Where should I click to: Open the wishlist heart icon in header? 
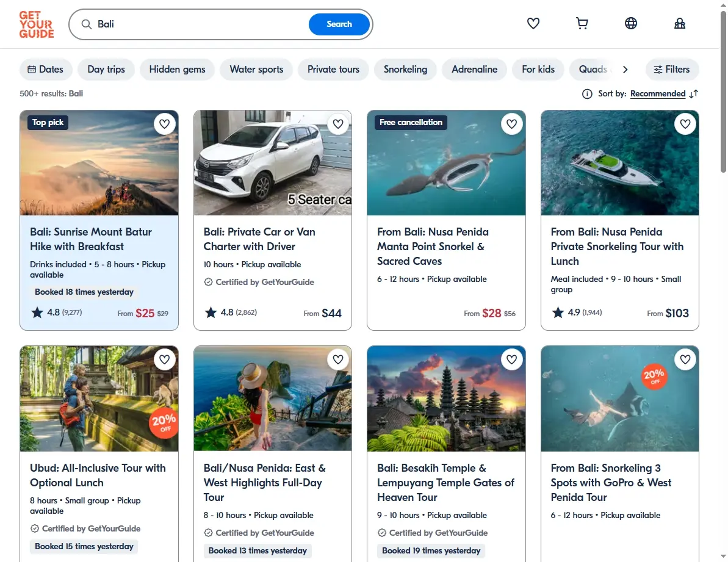[x=533, y=23]
